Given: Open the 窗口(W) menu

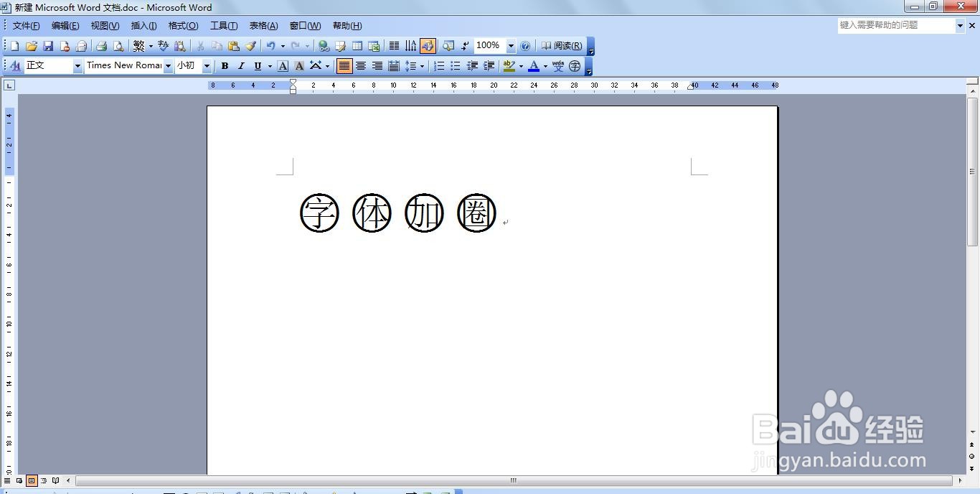Looking at the screenshot, I should pyautogui.click(x=305, y=26).
